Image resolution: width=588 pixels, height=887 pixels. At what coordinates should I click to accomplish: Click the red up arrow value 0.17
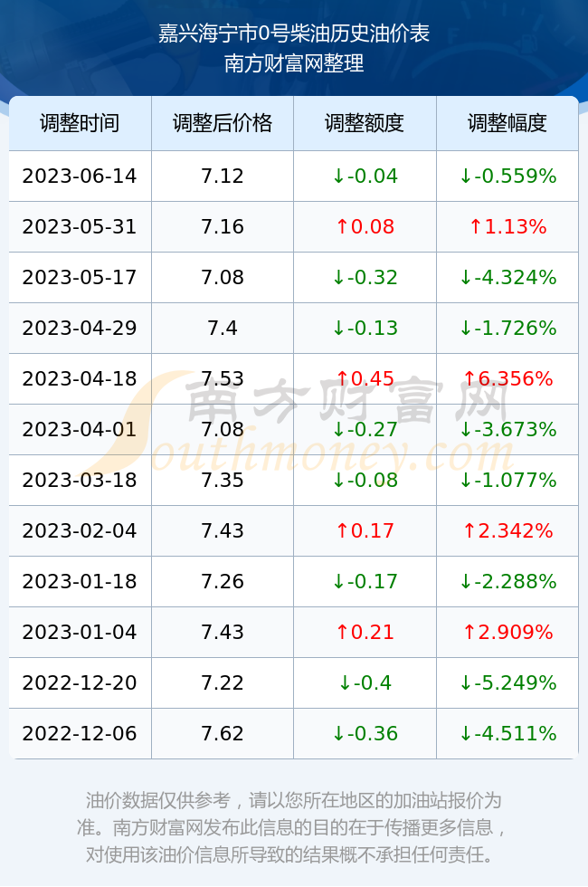tap(365, 530)
